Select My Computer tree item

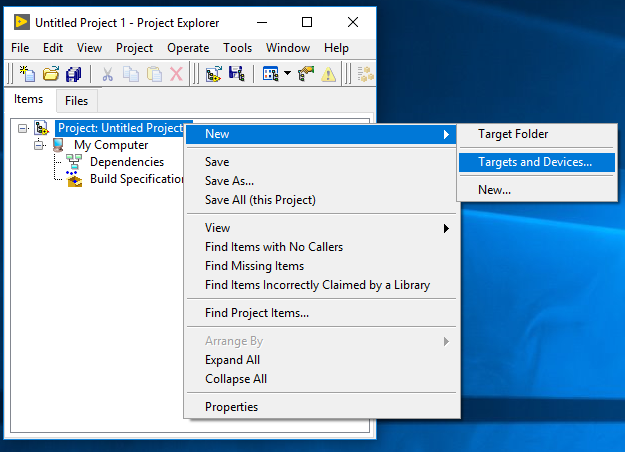click(111, 145)
